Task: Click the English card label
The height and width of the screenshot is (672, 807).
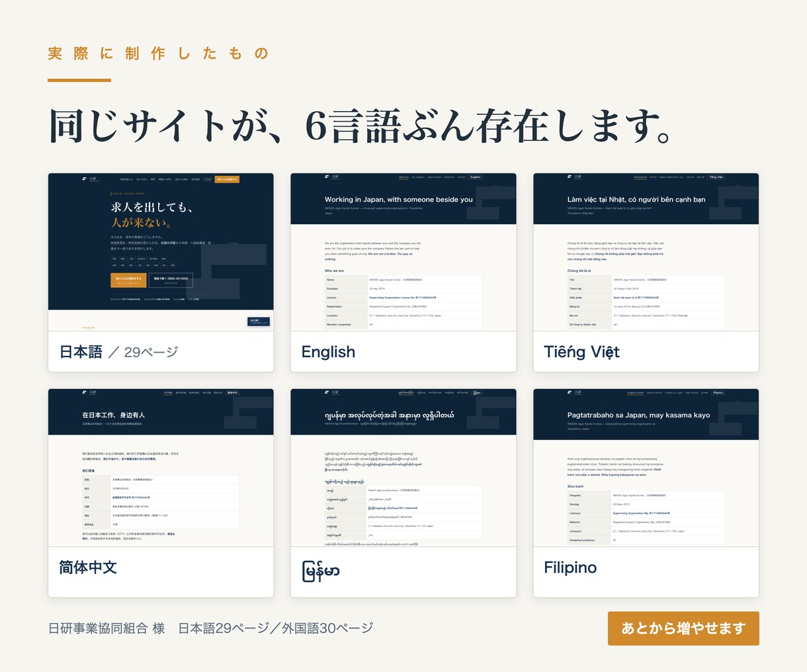Action: [328, 352]
